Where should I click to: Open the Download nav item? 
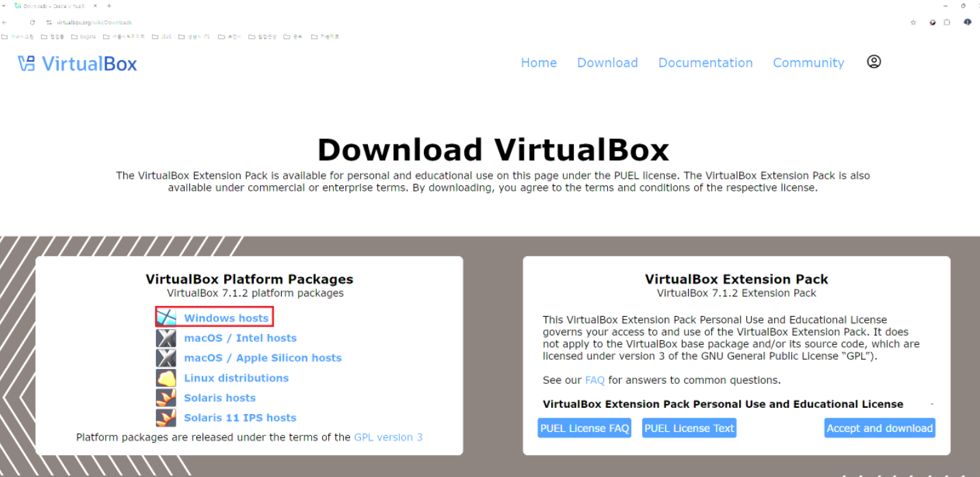coord(607,62)
